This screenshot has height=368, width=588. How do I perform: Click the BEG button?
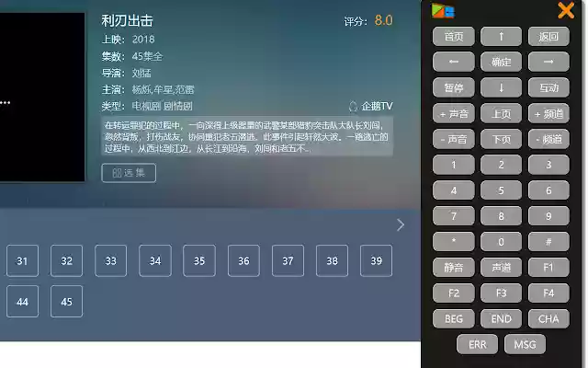453,319
